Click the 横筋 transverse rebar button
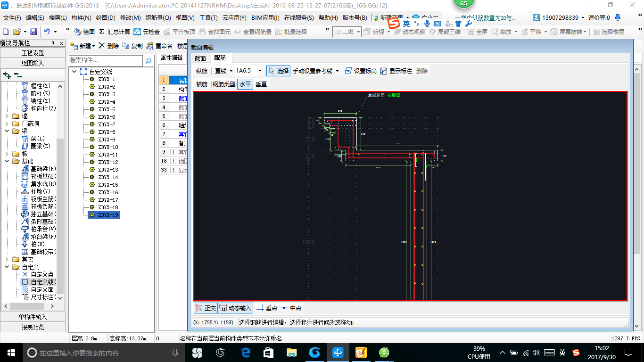644x362 pixels. [202, 84]
